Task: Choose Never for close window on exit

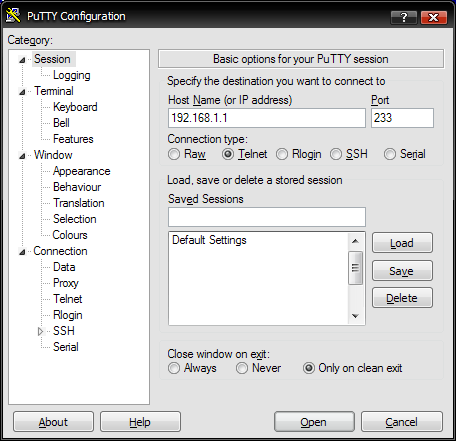Action: click(x=242, y=368)
